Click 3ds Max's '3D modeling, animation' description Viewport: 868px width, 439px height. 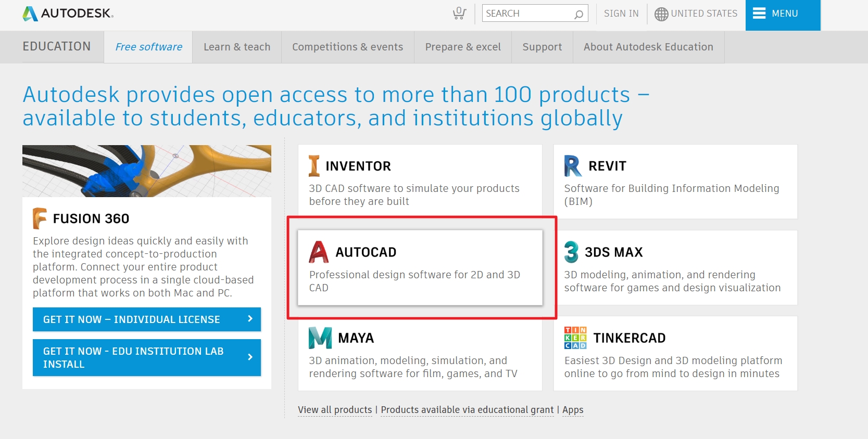[672, 281]
